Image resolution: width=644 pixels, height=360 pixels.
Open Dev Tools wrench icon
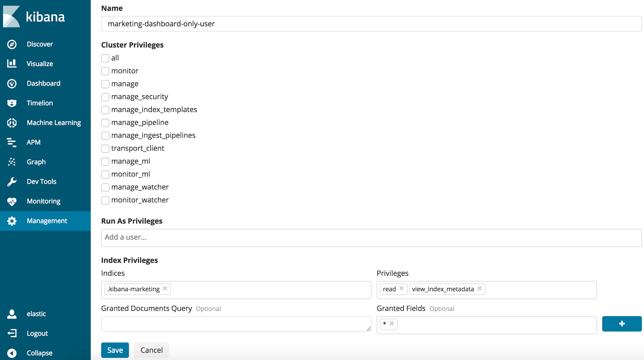coord(12,182)
